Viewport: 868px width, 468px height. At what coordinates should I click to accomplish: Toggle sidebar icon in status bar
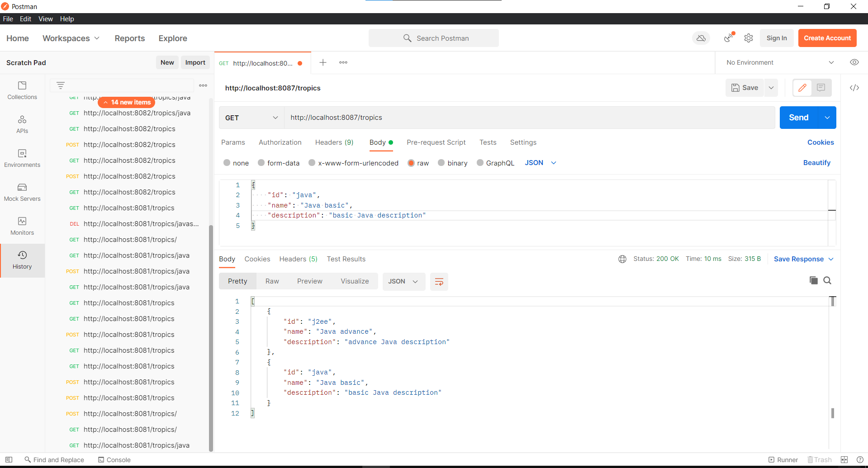(x=9, y=459)
